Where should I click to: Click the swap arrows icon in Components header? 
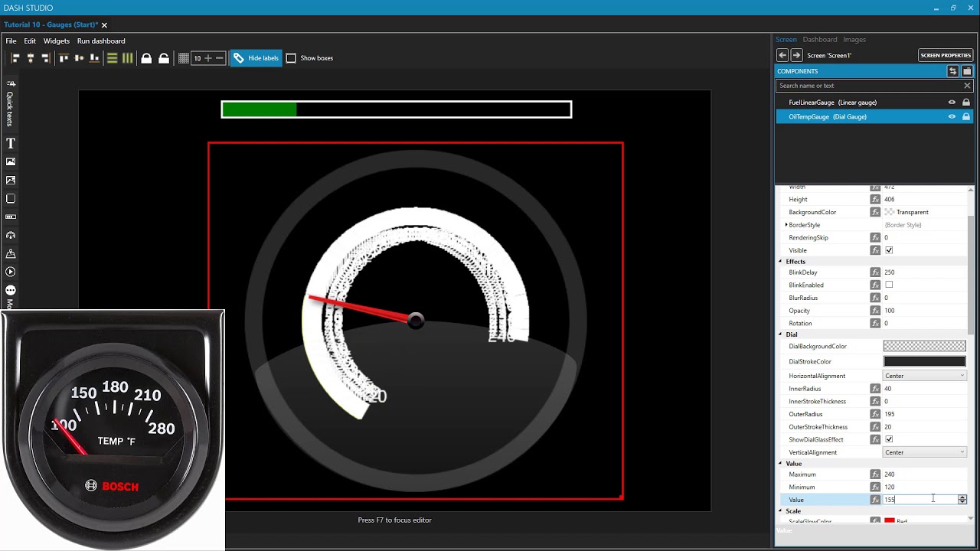952,71
